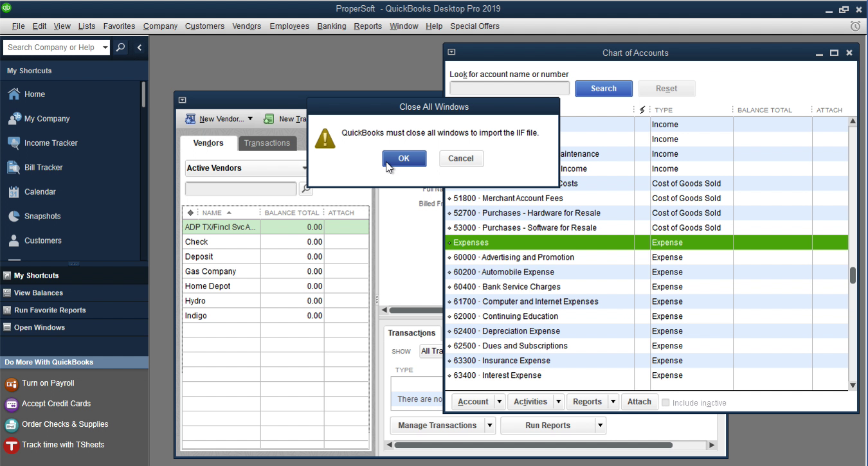Viewport: 868px width, 466px height.
Task: Click Search Company or Help field
Action: click(x=52, y=48)
